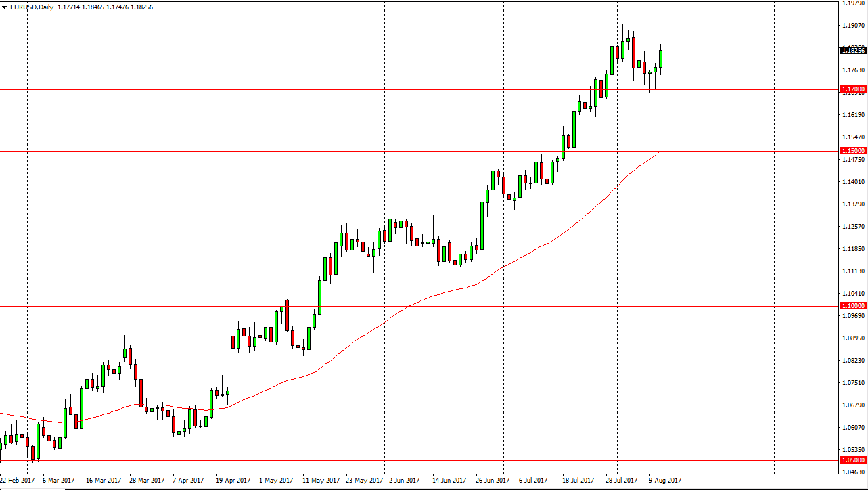
Task: Click the 1.19070 price scale value
Action: (x=854, y=26)
